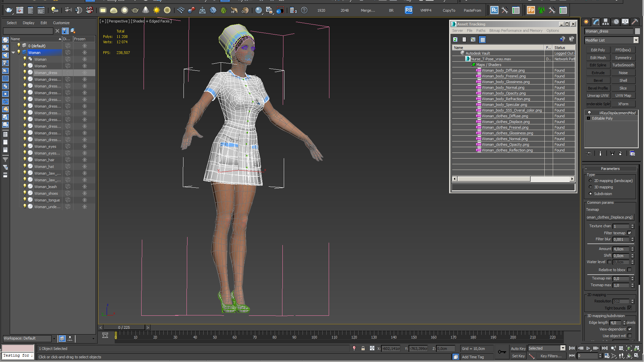
Task: Sort layer list by Name column
Action: (x=36, y=39)
